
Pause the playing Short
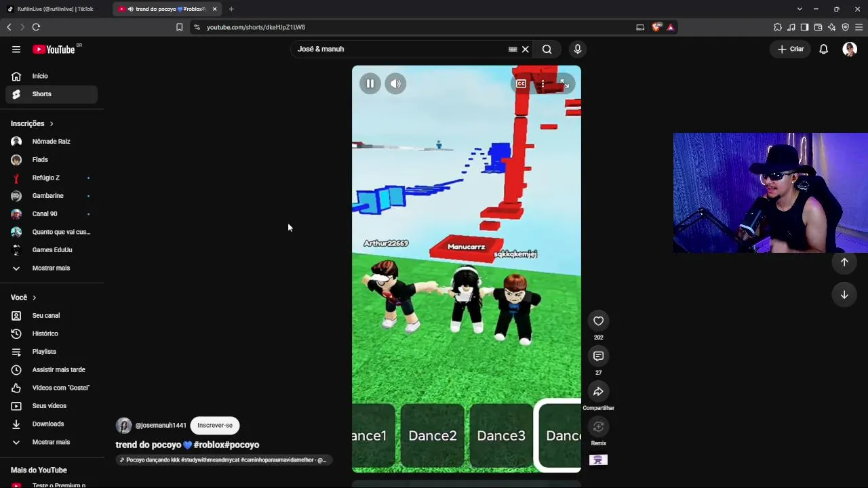(x=370, y=83)
